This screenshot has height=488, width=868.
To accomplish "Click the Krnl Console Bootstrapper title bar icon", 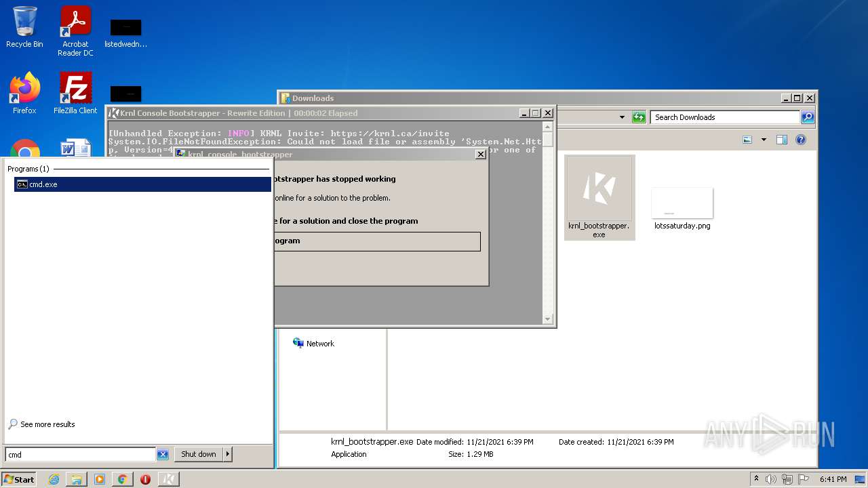I will click(114, 113).
